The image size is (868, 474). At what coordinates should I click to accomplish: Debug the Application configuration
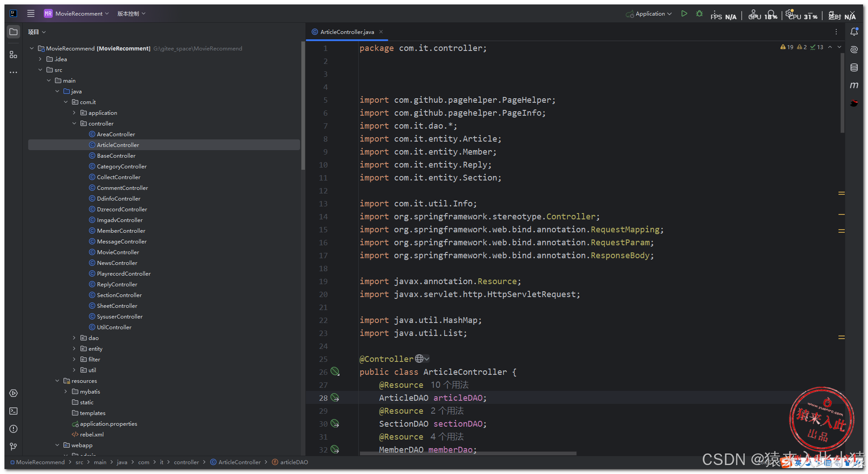699,13
